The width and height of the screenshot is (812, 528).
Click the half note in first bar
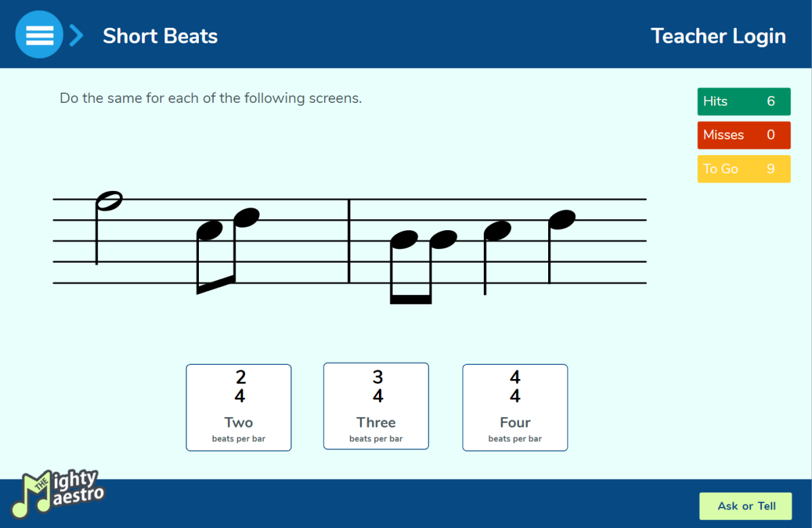[x=108, y=227]
